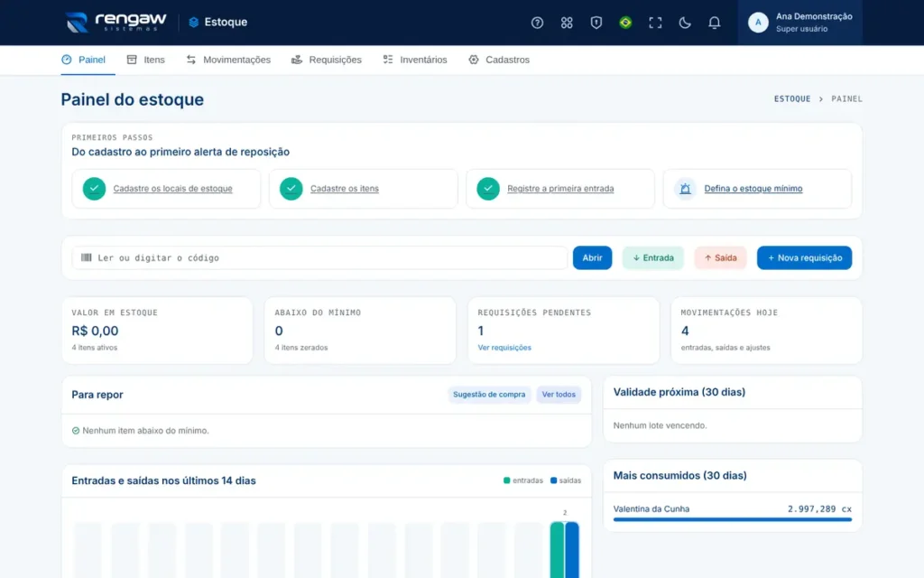Screen dimensions: 924x578
Task: Click the 2.997,289 cx value
Action: click(819, 509)
